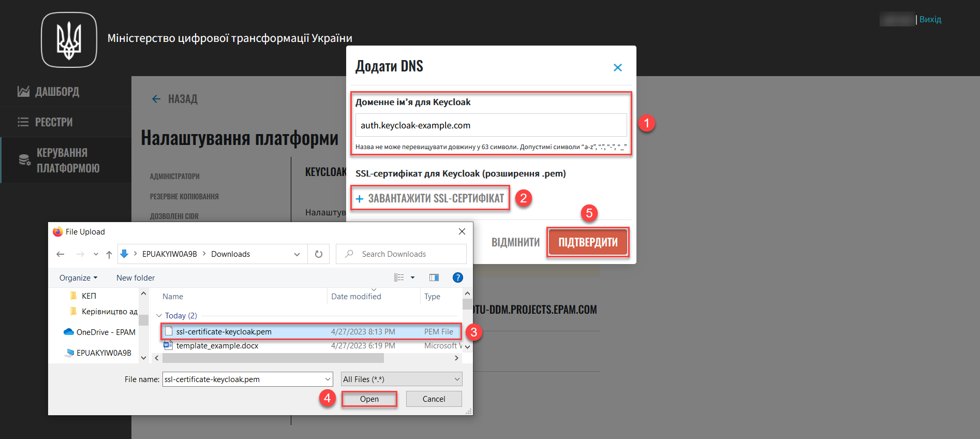Click the Дашборд chart icon
This screenshot has width=980, height=439.
[x=23, y=92]
